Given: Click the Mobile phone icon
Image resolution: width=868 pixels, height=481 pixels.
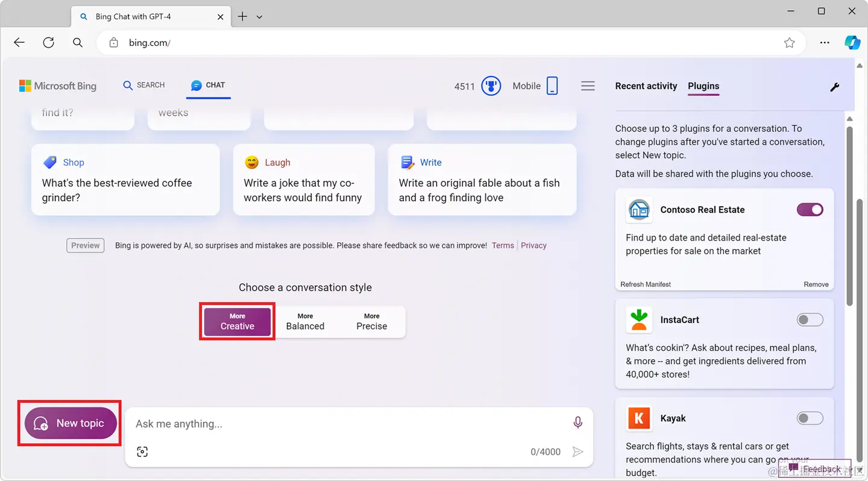Looking at the screenshot, I should tap(552, 86).
